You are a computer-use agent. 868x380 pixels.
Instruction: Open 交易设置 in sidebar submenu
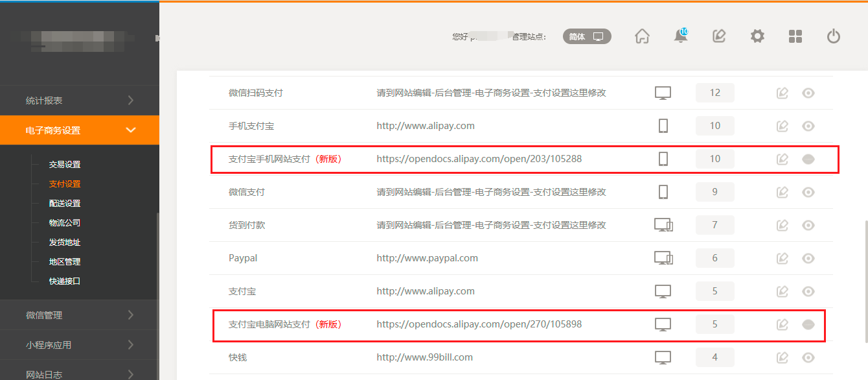(65, 165)
